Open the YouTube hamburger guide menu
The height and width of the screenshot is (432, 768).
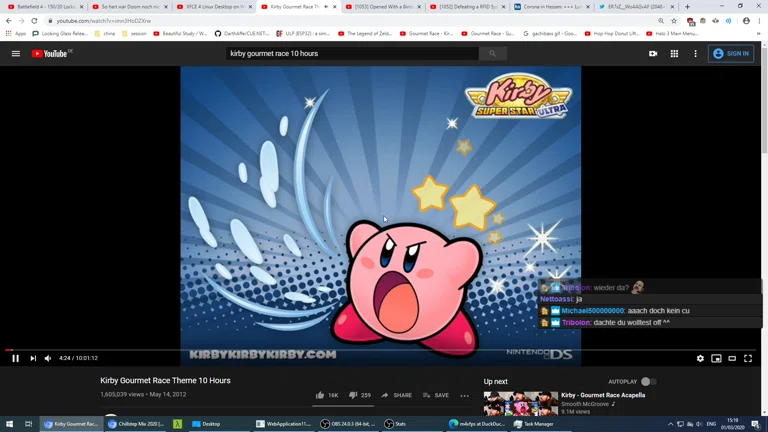pyautogui.click(x=16, y=53)
